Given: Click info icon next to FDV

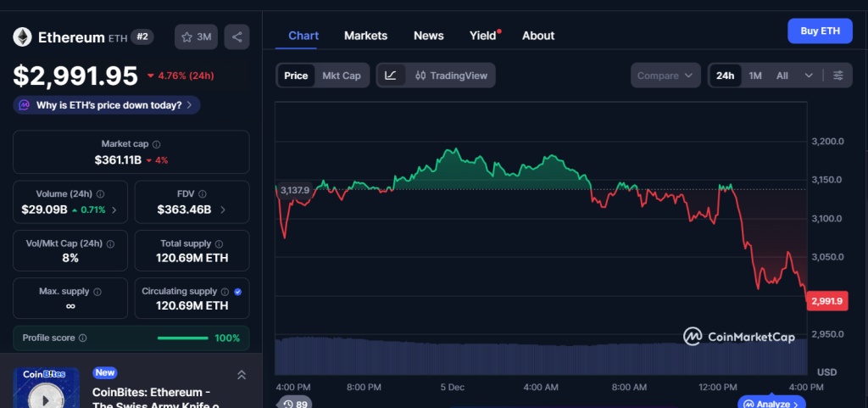Looking at the screenshot, I should tap(202, 193).
